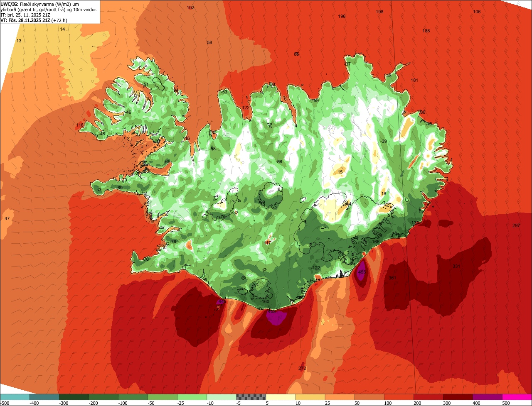Click the purple 400 to 500 legend swatch
This screenshot has width=532, height=406.
(x=488, y=396)
